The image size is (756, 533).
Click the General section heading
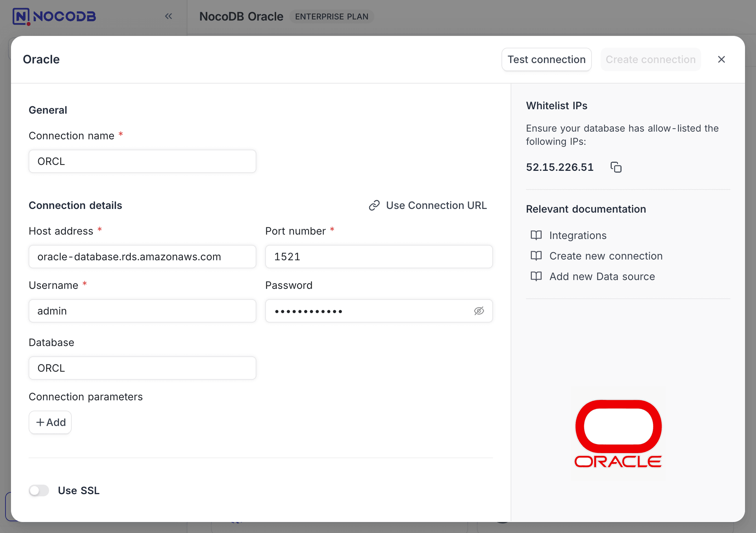pos(48,110)
